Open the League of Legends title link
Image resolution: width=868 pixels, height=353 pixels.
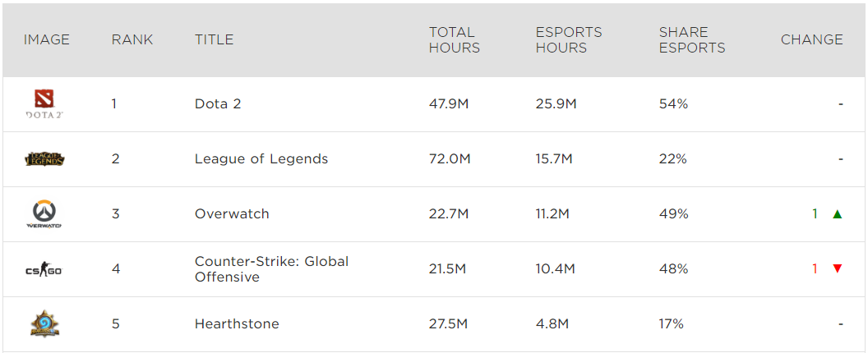tap(261, 159)
